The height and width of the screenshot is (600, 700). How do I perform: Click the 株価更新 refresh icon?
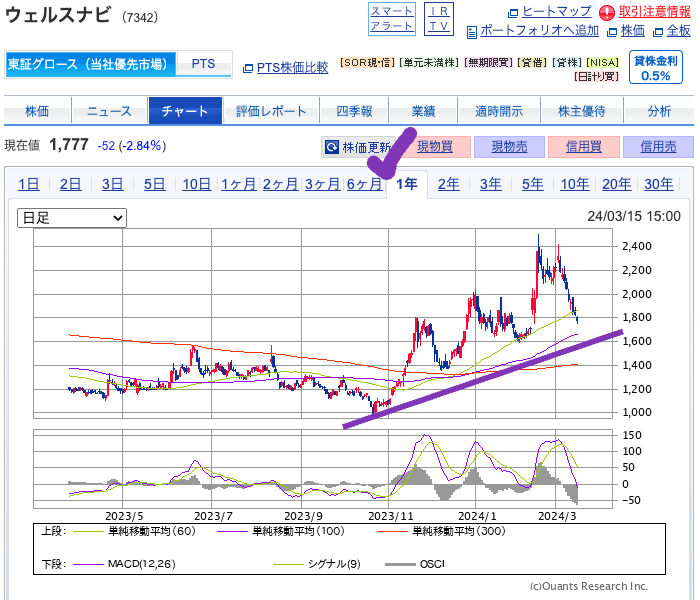click(x=332, y=147)
